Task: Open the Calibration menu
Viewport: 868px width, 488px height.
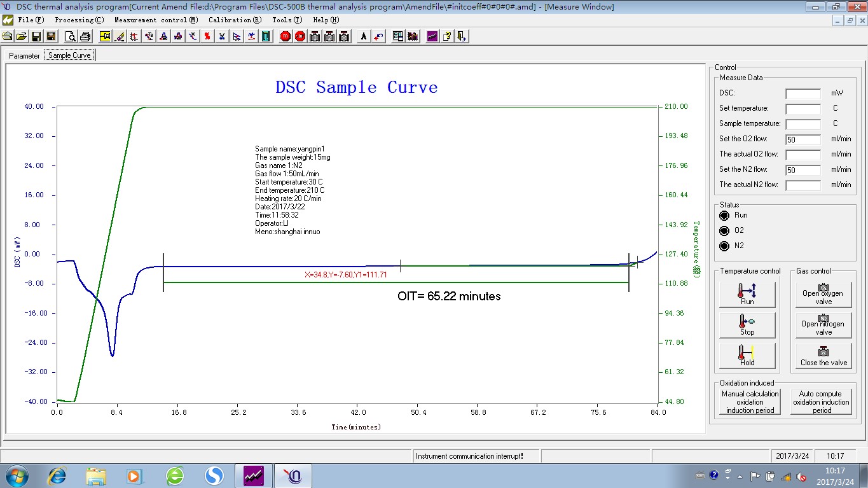Action: coord(235,20)
